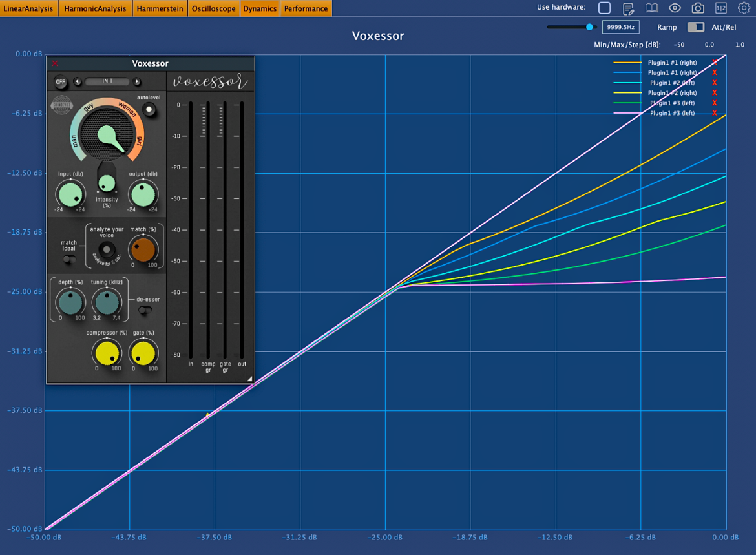The image size is (756, 555).
Task: Click the analyze your voice button
Action: [107, 250]
